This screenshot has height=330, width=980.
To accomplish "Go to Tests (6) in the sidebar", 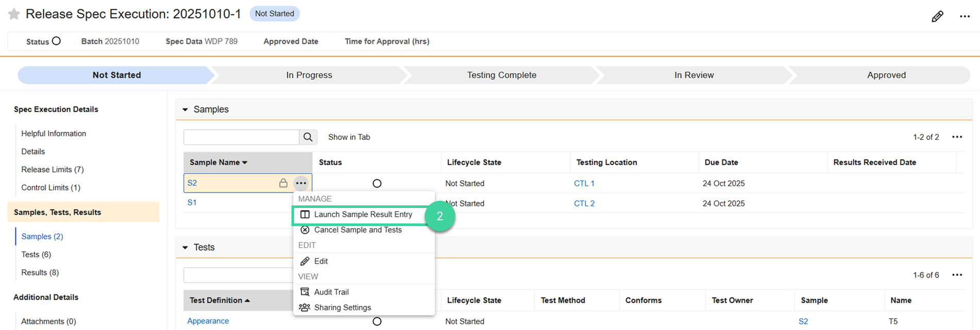I will (x=36, y=254).
